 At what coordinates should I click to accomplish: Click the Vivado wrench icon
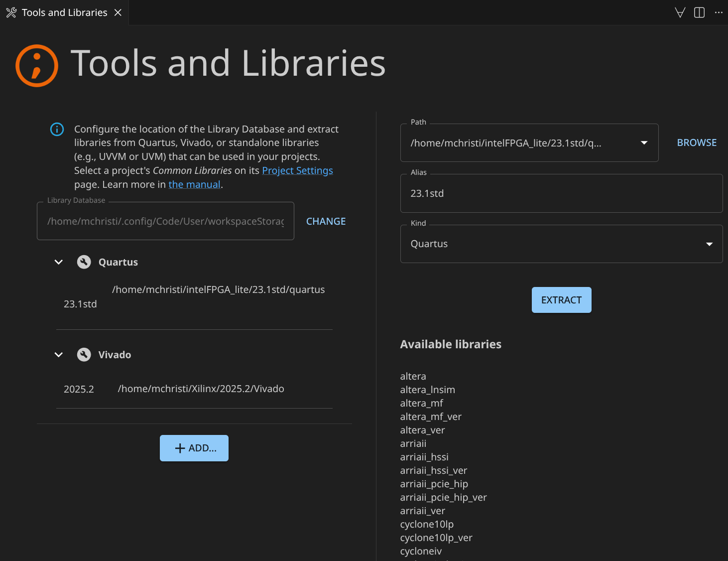(84, 355)
